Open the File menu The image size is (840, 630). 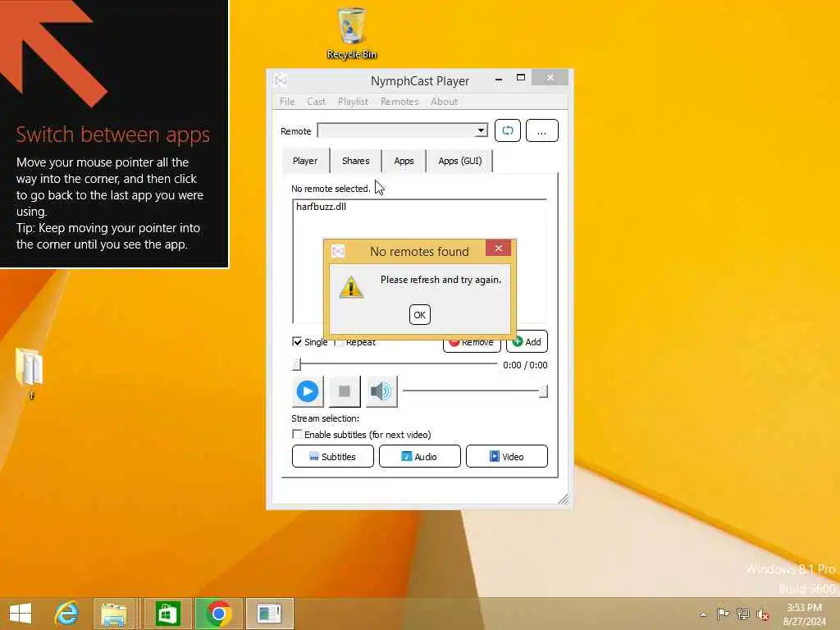[x=287, y=101]
